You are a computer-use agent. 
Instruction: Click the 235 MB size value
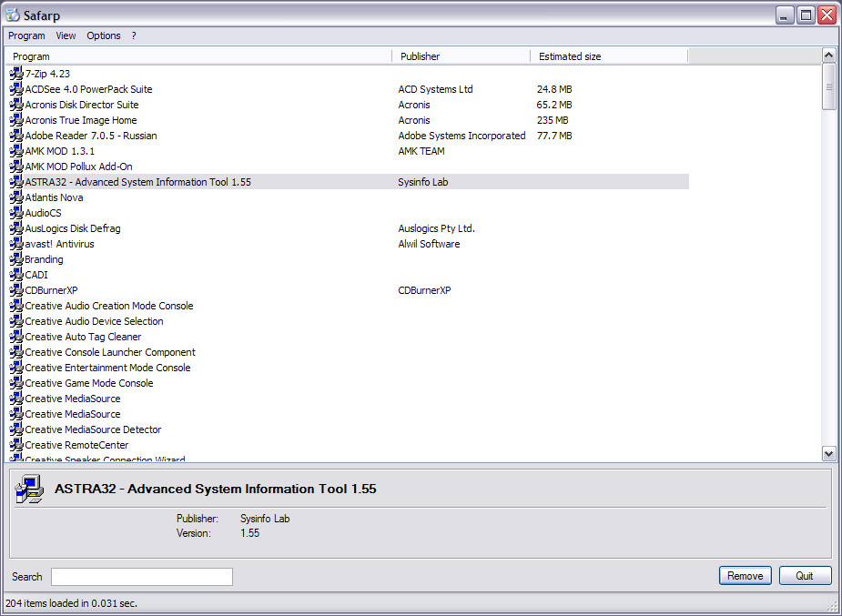553,120
